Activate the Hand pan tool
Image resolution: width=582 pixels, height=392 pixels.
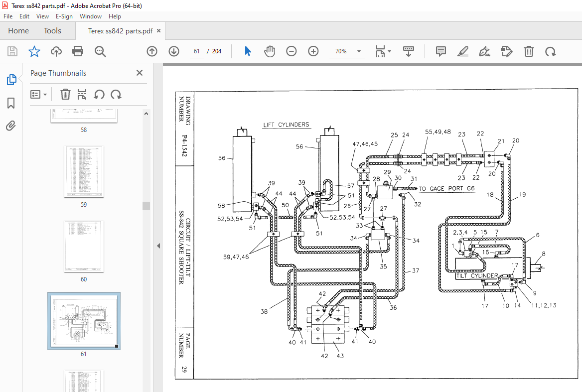270,51
